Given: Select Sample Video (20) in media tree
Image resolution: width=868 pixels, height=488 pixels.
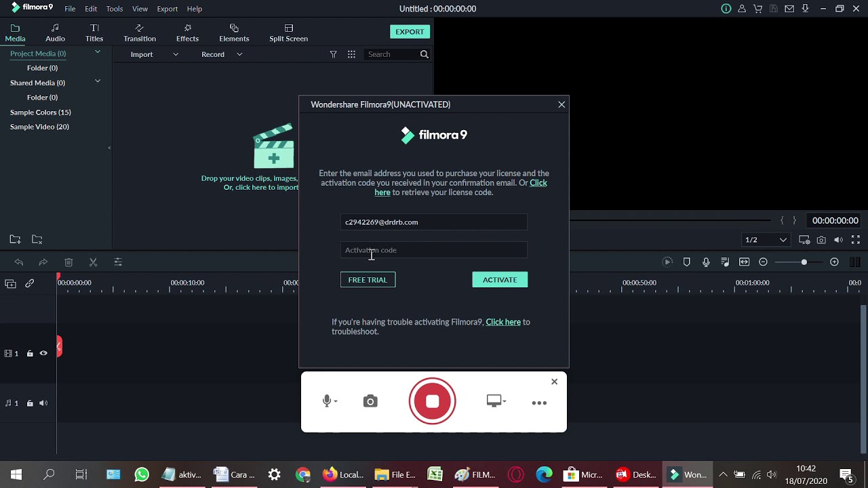Looking at the screenshot, I should (39, 127).
